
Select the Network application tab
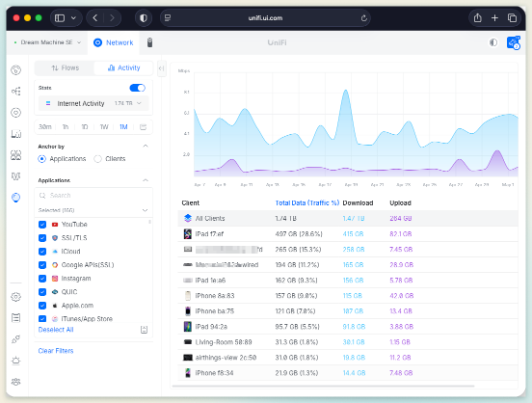pos(114,42)
